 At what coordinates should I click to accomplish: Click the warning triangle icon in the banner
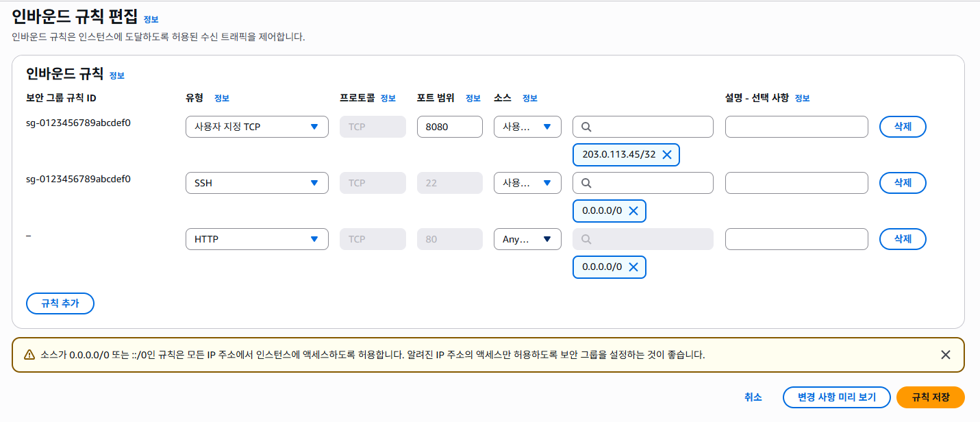click(x=29, y=355)
